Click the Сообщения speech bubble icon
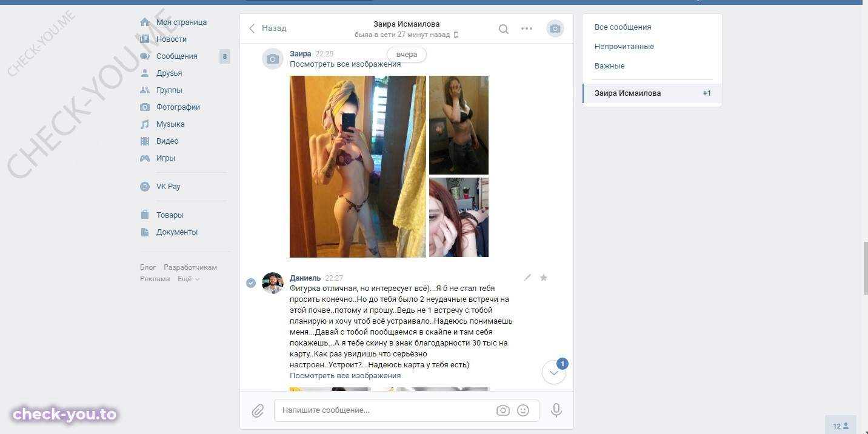The image size is (868, 434). (x=145, y=56)
